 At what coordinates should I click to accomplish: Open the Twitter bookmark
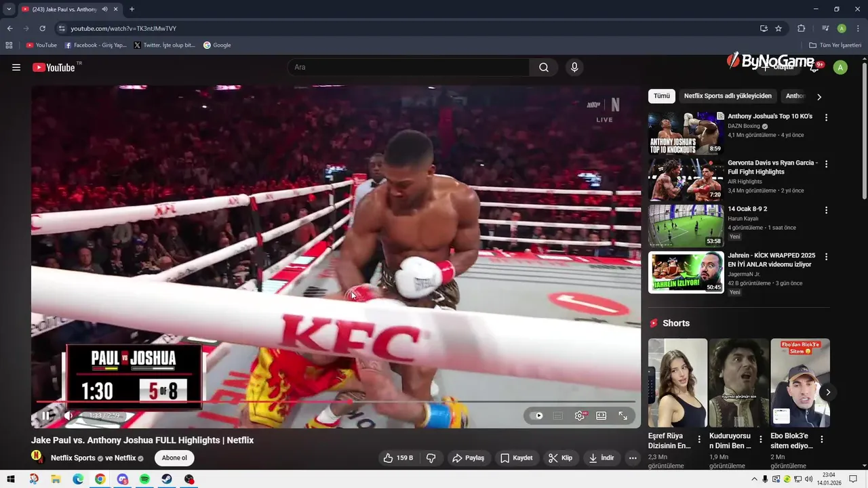click(x=164, y=45)
